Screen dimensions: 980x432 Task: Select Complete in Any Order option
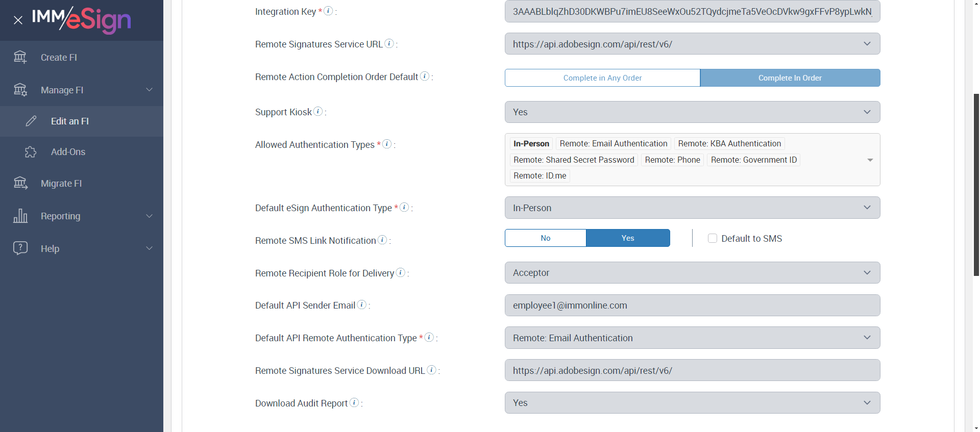click(x=602, y=78)
